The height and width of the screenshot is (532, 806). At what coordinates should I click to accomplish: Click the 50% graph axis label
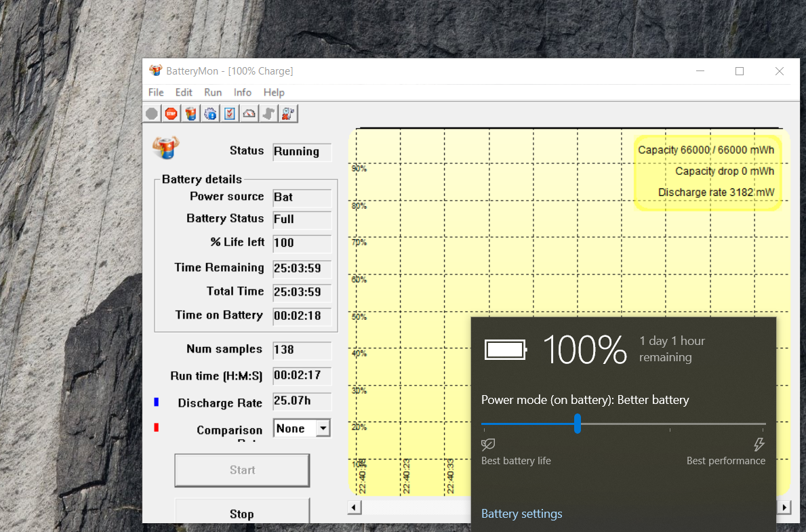point(359,316)
